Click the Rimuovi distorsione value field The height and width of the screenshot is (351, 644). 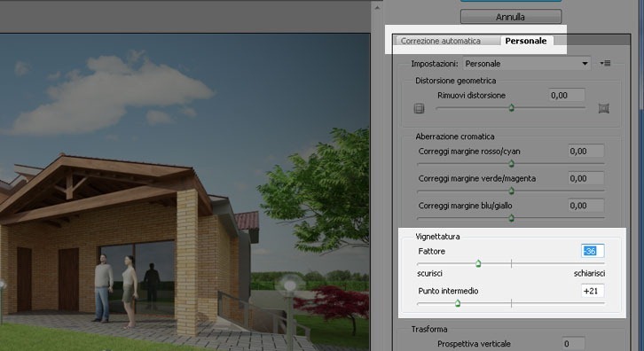[x=567, y=95]
